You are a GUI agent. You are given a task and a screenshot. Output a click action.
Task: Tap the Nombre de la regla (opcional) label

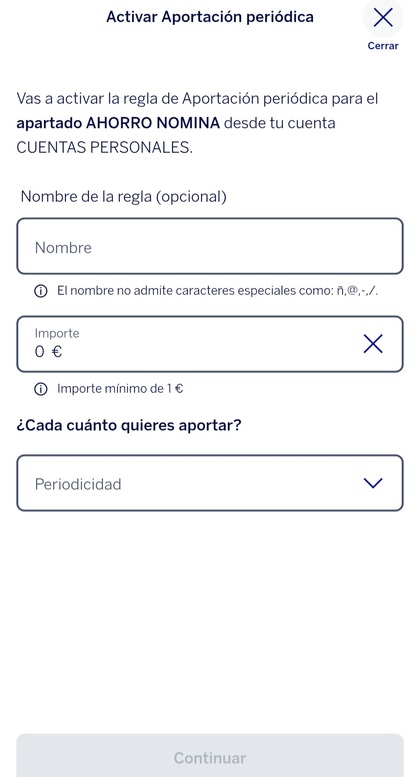[123, 197]
